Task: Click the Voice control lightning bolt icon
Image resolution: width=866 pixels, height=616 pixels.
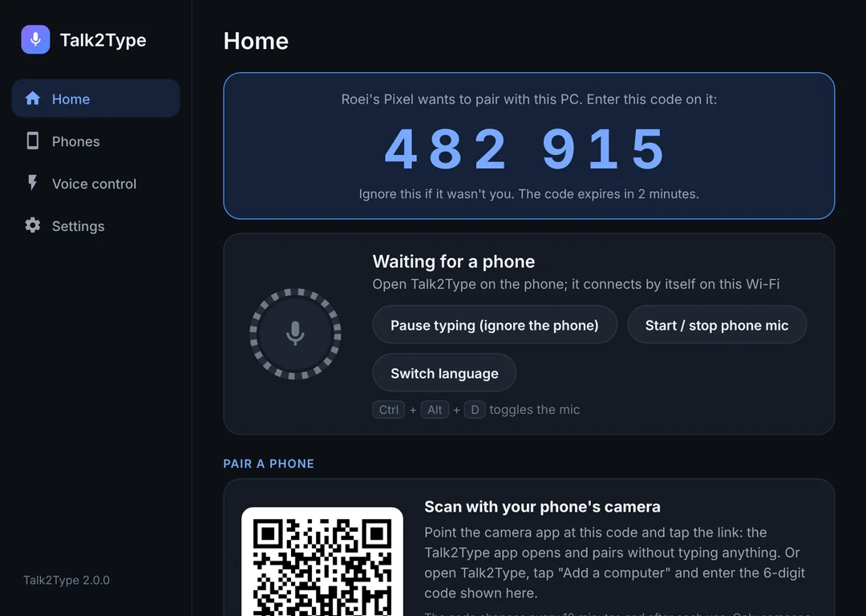Action: [33, 183]
